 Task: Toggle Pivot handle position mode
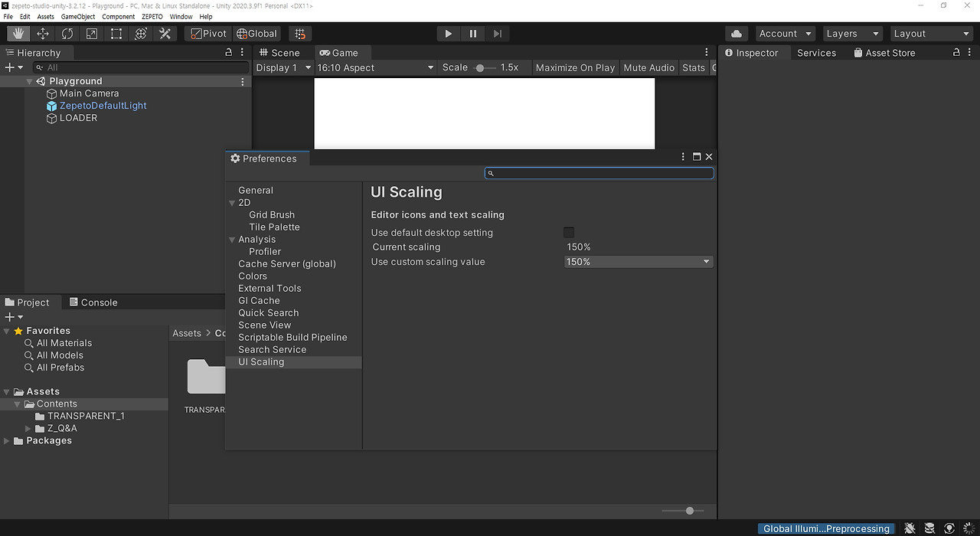point(207,33)
